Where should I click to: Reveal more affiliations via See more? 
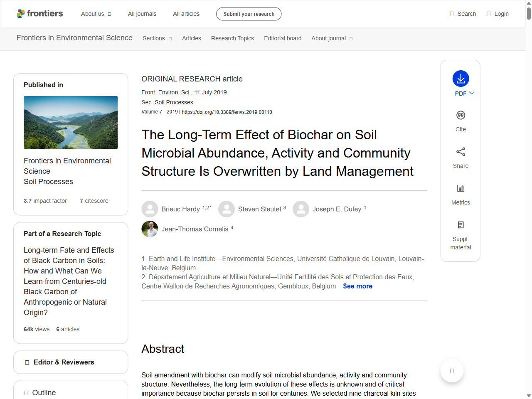[357, 286]
